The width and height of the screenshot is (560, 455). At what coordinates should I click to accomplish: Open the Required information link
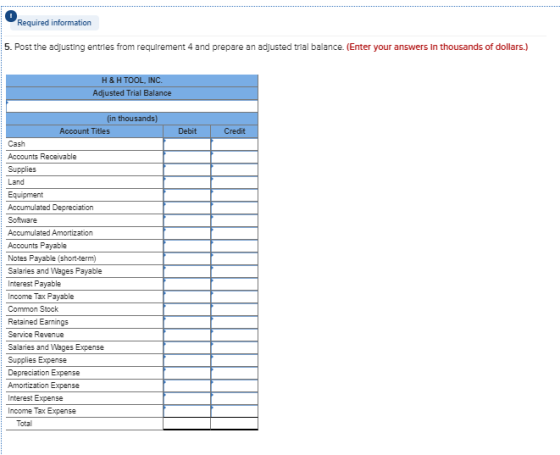point(54,23)
